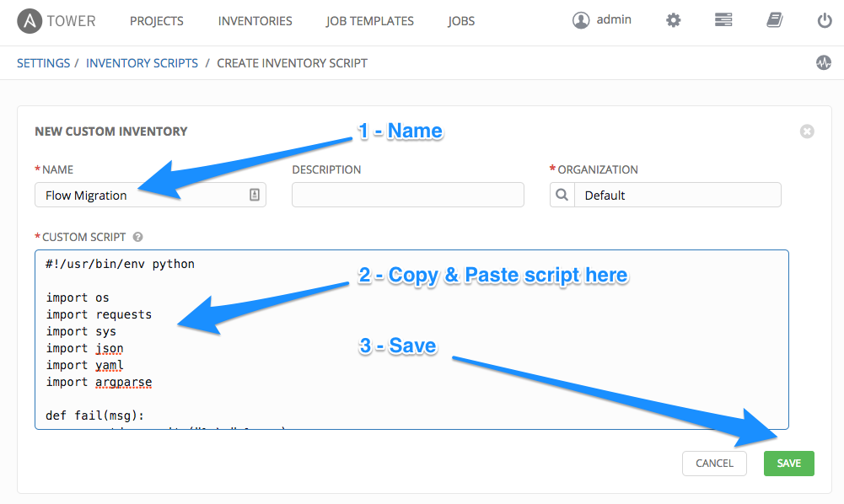Click the autofill icon in Name field

tap(255, 195)
